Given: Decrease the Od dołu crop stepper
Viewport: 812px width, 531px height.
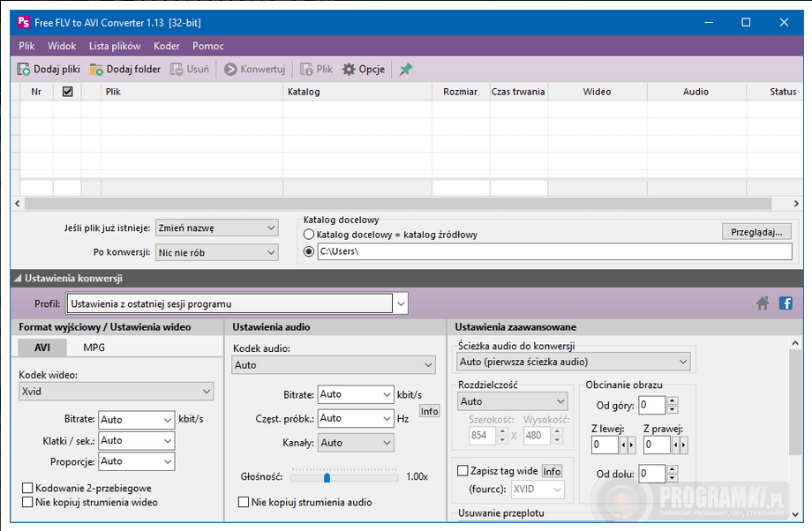Looking at the screenshot, I should tap(673, 478).
